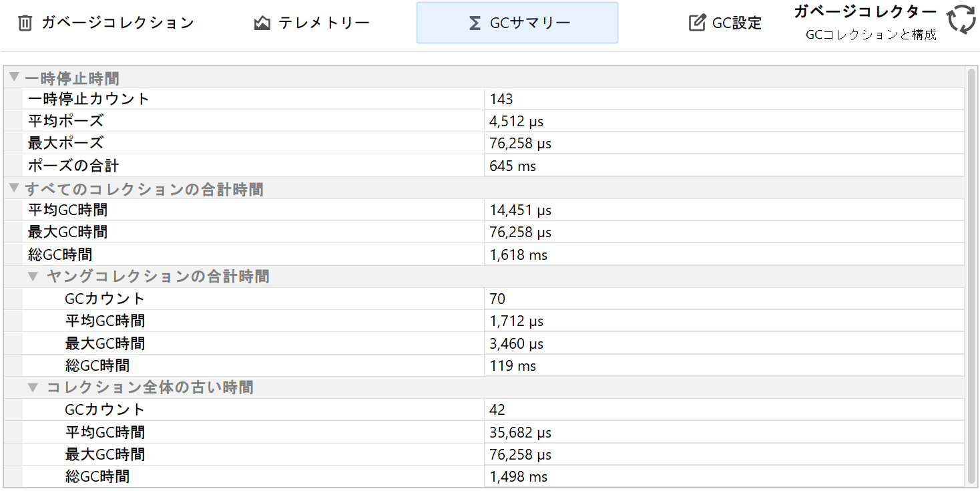The width and height of the screenshot is (980, 491).
Task: Click the trash can Garbage Collection icon
Action: click(x=25, y=23)
